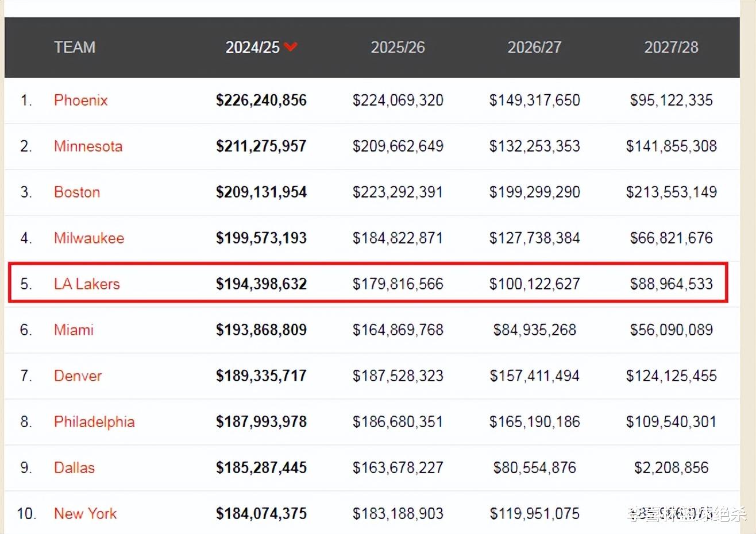Select Lakers 2026/27 value $100,122,627
The height and width of the screenshot is (534, 756).
(535, 284)
